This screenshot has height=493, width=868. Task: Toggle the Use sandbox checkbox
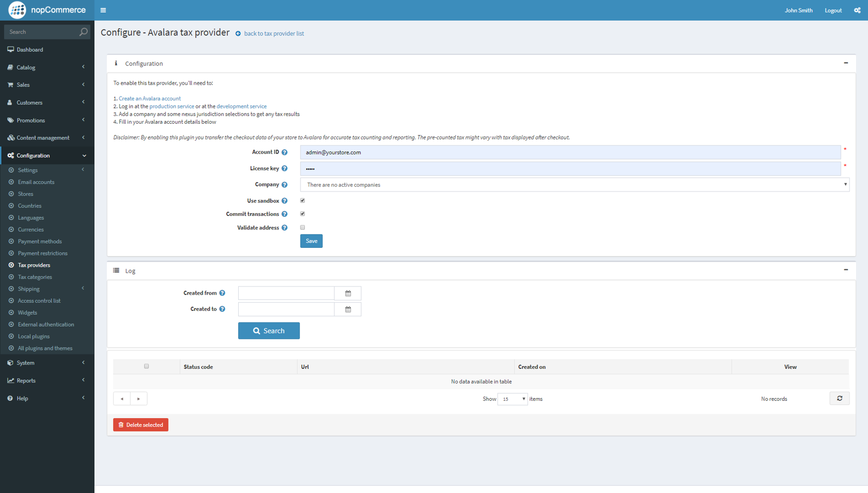(303, 201)
